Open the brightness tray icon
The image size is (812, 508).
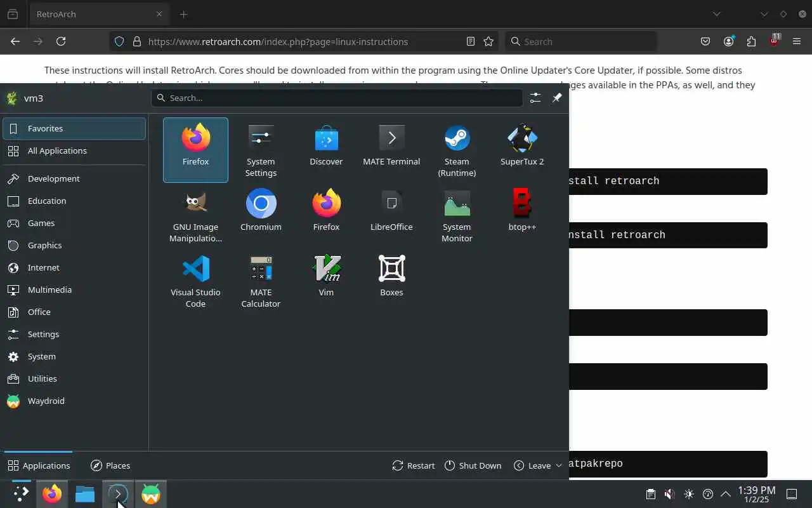689,494
